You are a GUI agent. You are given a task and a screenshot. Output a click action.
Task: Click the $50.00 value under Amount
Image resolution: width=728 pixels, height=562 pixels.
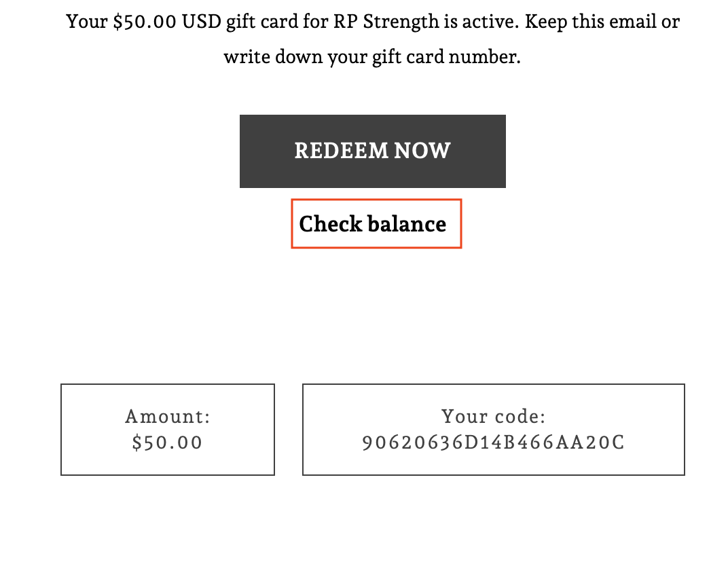pyautogui.click(x=168, y=443)
